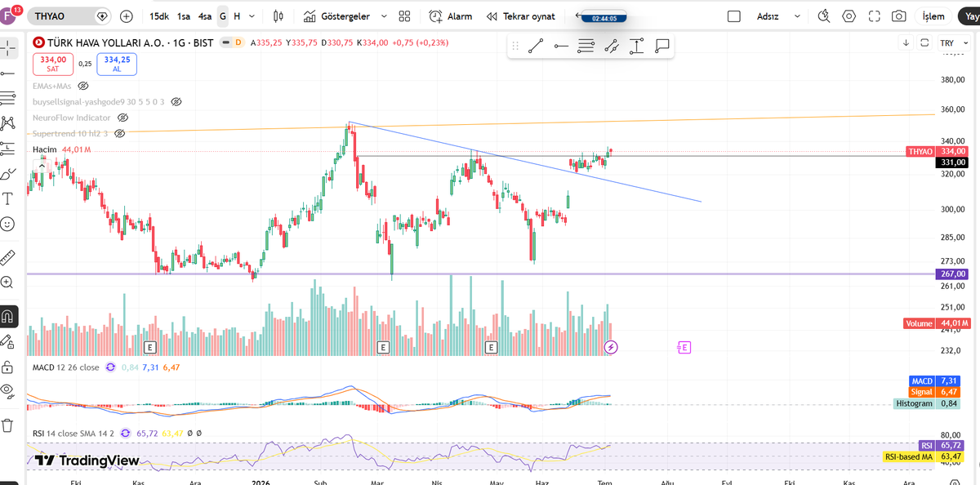The width and height of the screenshot is (980, 485).
Task: Toggle lock all drawings padlock
Action: click(x=8, y=366)
